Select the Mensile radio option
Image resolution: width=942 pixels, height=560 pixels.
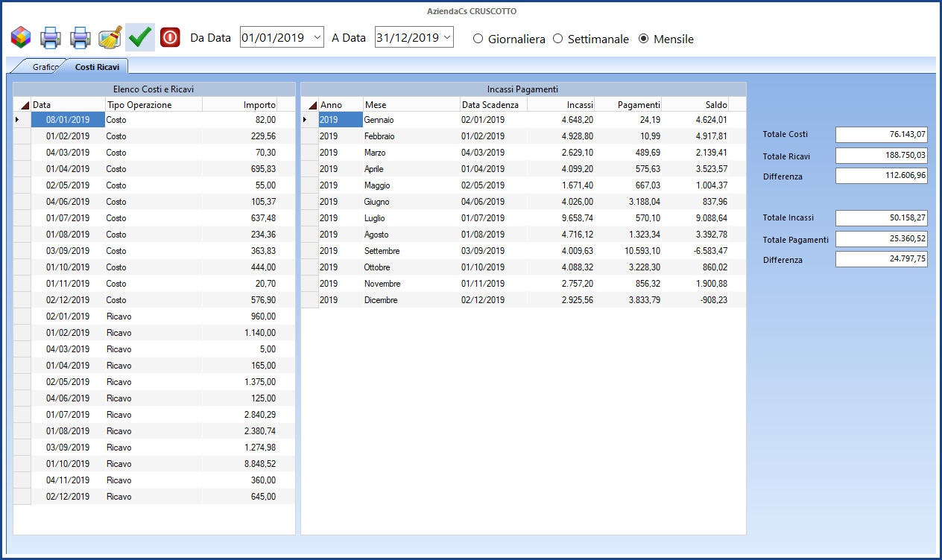coord(644,39)
